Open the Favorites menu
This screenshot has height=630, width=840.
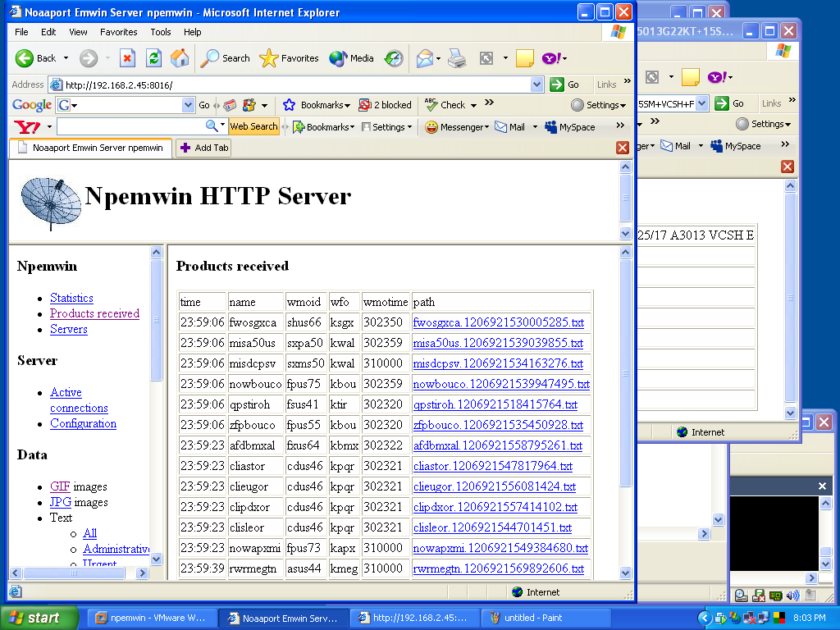(x=118, y=32)
